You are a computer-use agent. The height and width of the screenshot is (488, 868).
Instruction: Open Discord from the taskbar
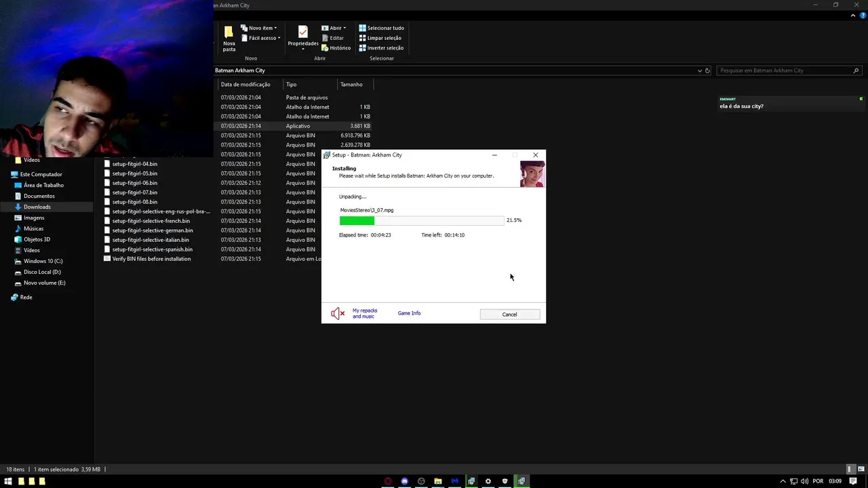(405, 481)
